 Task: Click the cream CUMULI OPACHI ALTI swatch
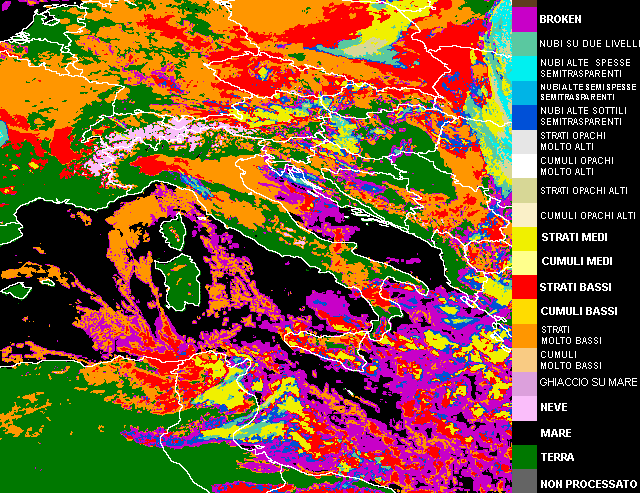pos(524,215)
